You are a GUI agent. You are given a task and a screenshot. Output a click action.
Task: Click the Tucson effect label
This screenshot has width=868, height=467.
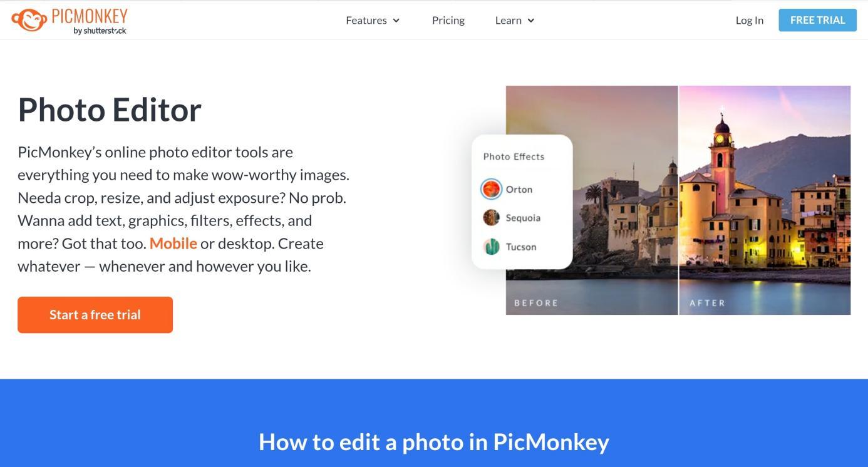521,247
